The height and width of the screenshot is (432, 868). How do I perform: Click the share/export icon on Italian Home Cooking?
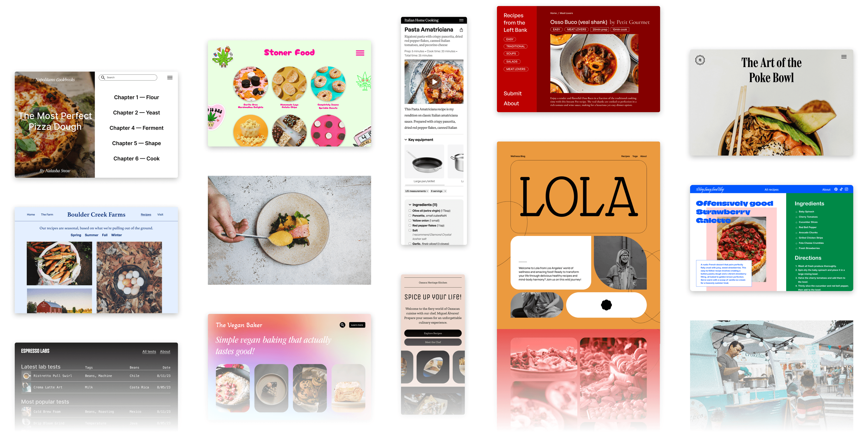tap(461, 29)
